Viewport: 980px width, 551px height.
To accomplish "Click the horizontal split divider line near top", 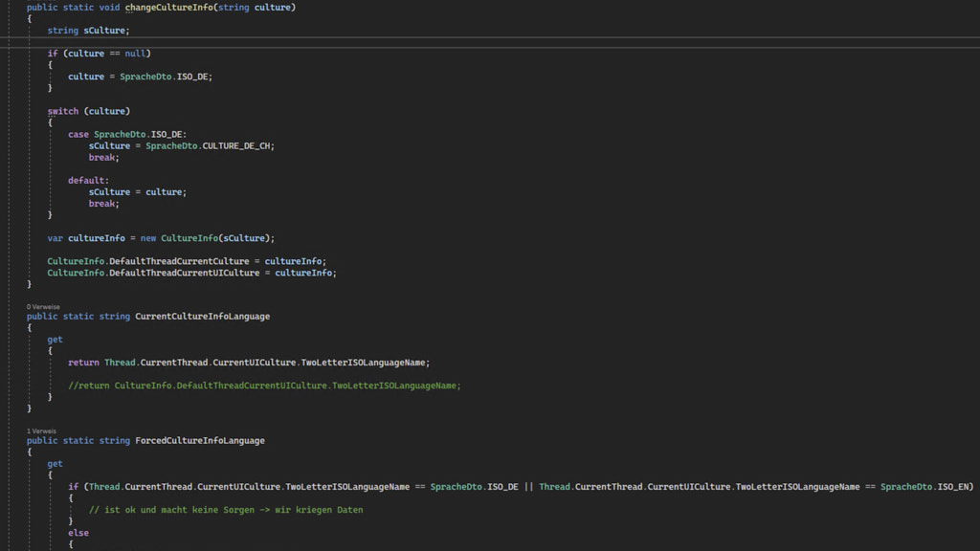I will point(490,42).
